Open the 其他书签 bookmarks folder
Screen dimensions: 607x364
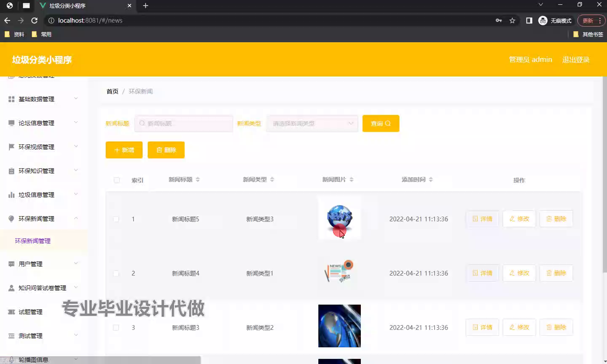(588, 35)
